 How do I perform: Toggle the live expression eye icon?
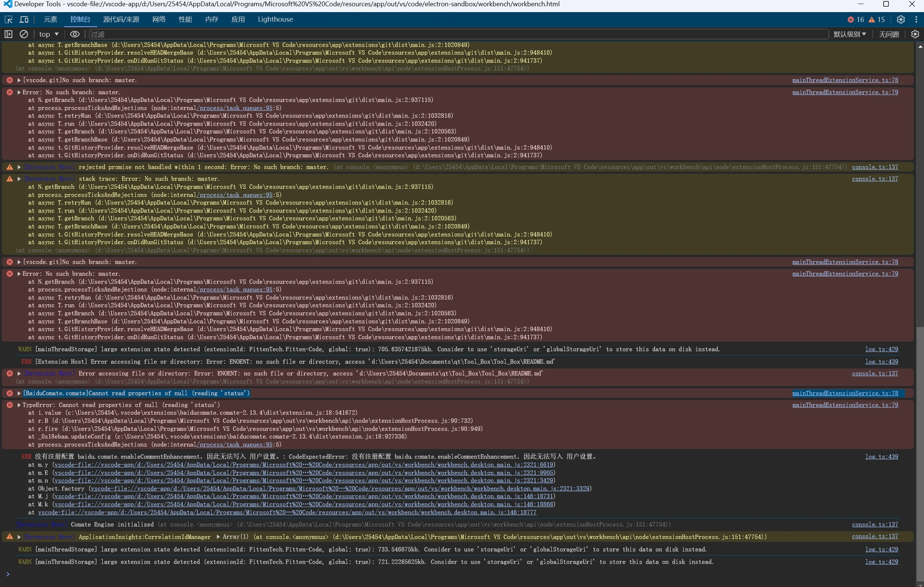[74, 34]
